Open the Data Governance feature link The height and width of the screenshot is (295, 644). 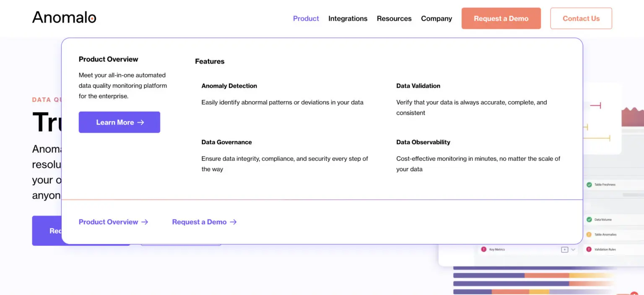click(227, 142)
